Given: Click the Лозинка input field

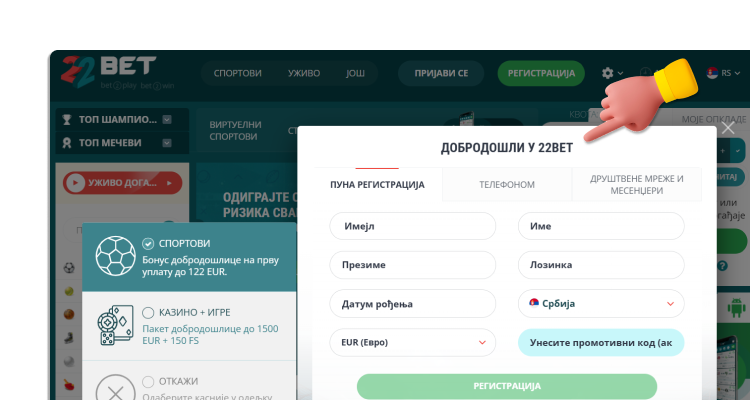Looking at the screenshot, I should pos(601,265).
